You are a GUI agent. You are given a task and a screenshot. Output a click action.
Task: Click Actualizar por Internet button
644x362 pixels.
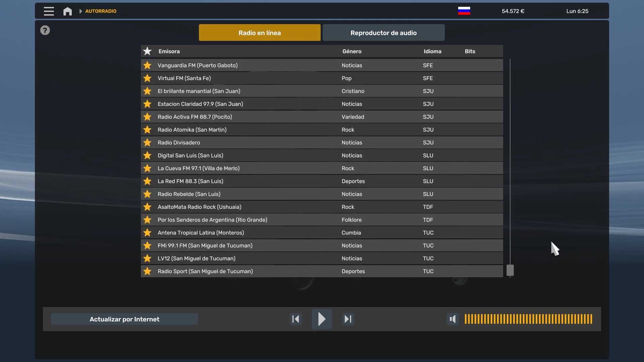pos(124,319)
